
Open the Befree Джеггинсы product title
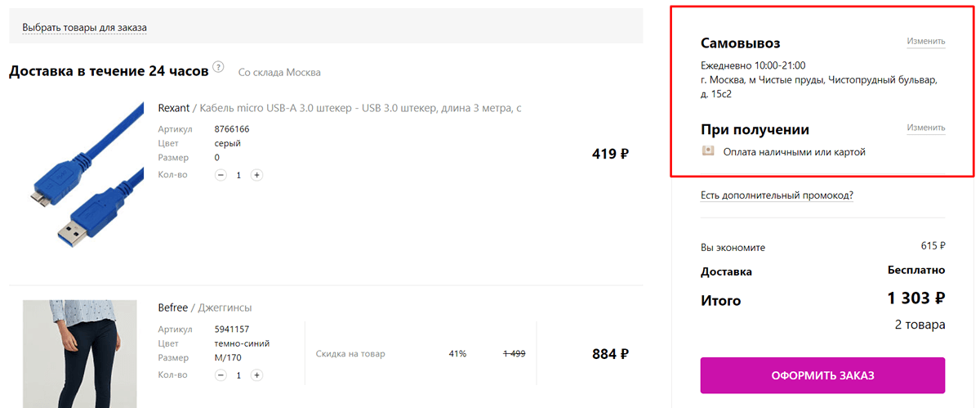point(205,307)
